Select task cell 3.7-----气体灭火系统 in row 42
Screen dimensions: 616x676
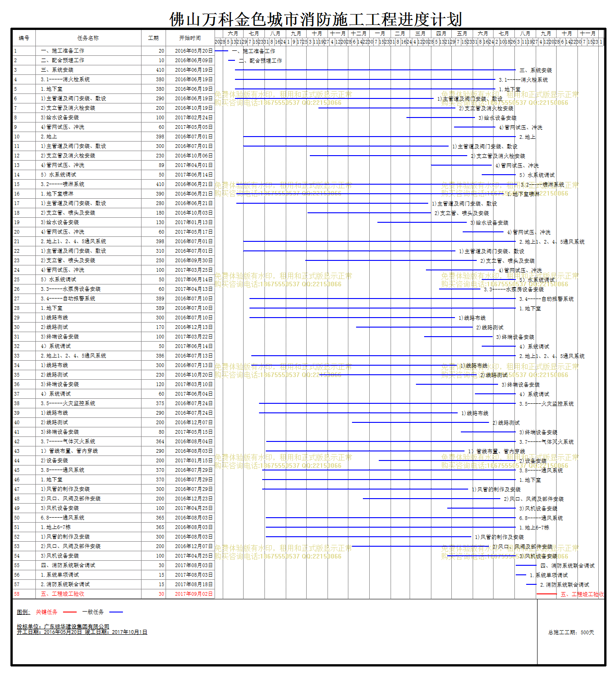(88, 441)
